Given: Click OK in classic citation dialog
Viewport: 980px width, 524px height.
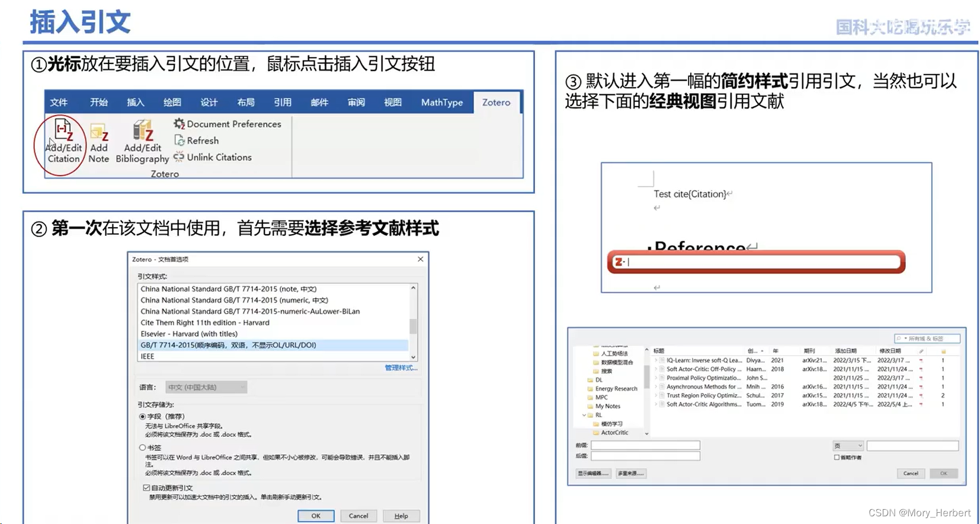Looking at the screenshot, I should [944, 473].
